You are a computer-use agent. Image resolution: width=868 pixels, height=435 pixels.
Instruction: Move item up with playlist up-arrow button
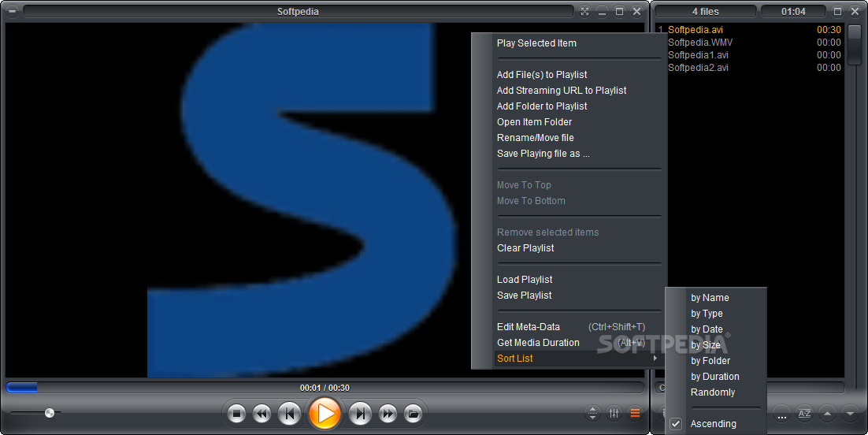point(827,414)
